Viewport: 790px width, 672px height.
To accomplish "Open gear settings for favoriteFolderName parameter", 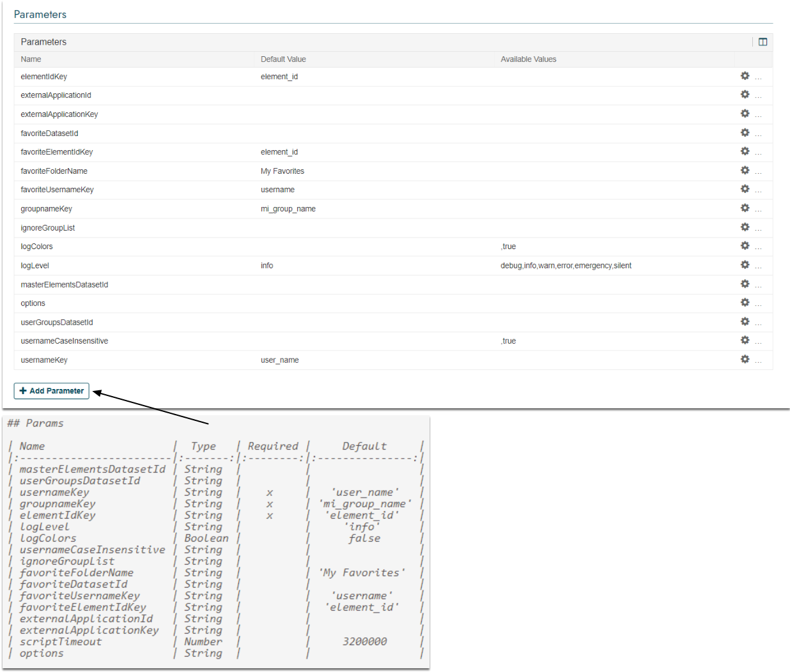I will [x=745, y=171].
